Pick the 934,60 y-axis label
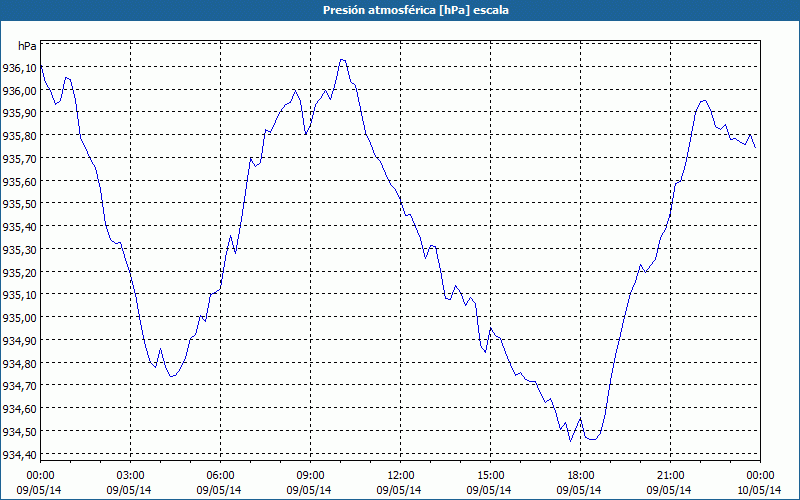Viewport: 800px width, 500px height. (x=20, y=409)
